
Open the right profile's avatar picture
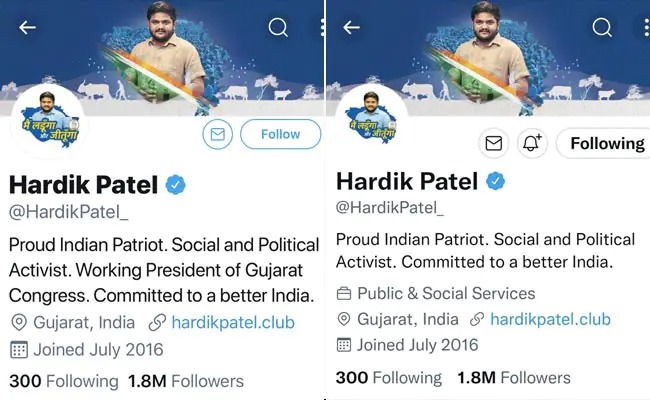click(374, 122)
